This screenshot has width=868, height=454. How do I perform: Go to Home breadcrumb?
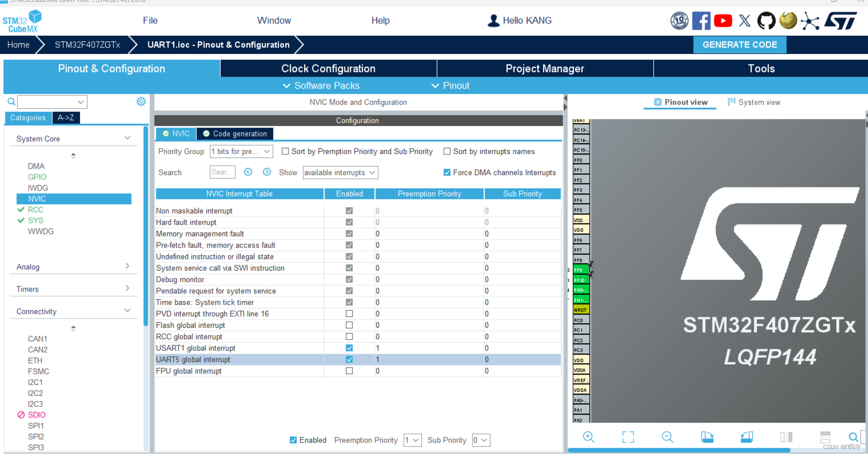point(18,45)
